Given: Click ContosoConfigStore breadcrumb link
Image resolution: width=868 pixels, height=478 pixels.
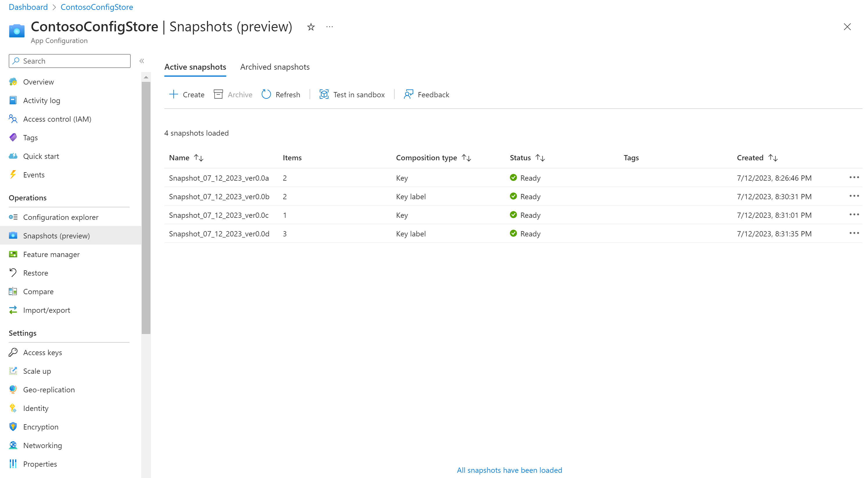Looking at the screenshot, I should tap(97, 7).
